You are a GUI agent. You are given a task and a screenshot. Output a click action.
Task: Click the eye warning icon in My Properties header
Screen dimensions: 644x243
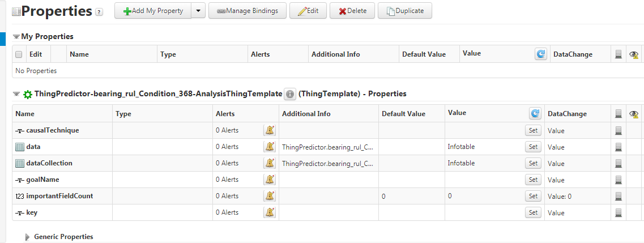[x=634, y=54]
